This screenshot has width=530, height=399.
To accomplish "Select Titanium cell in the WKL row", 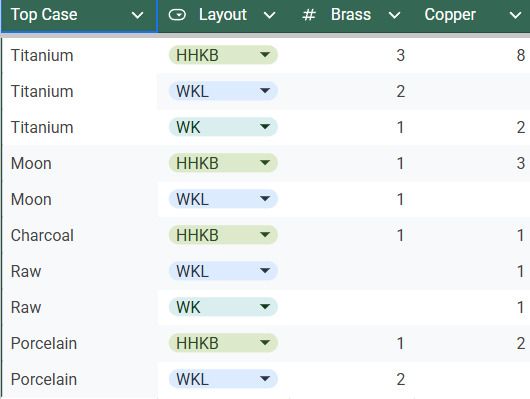I will (x=80, y=91).
